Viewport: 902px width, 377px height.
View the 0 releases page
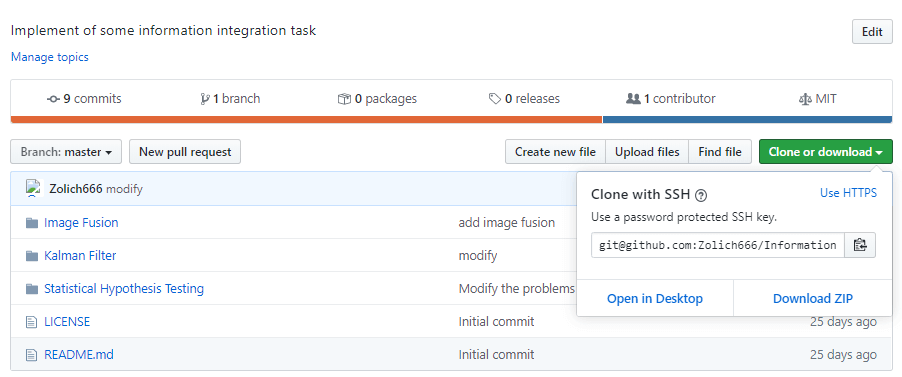524,99
